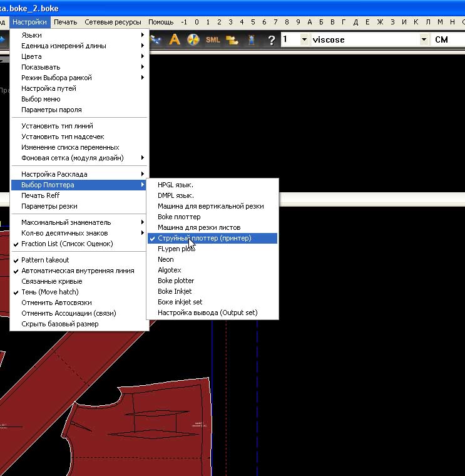Click the orange letter A text icon
The height and width of the screenshot is (476, 465).
[175, 39]
